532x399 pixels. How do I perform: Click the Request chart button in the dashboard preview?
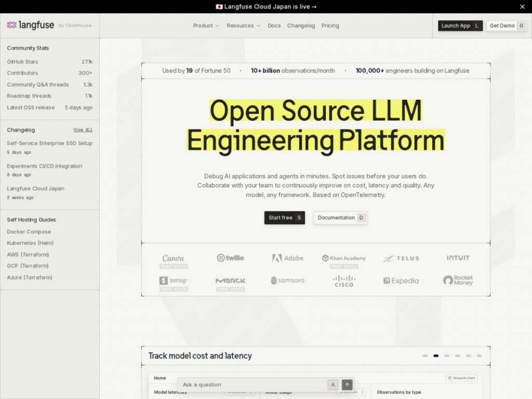(x=462, y=378)
